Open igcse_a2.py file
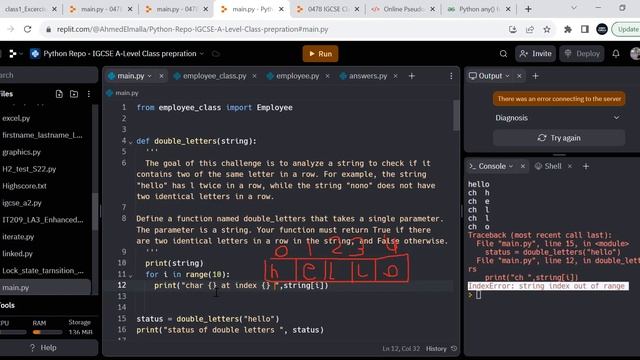The image size is (640, 360). point(22,203)
